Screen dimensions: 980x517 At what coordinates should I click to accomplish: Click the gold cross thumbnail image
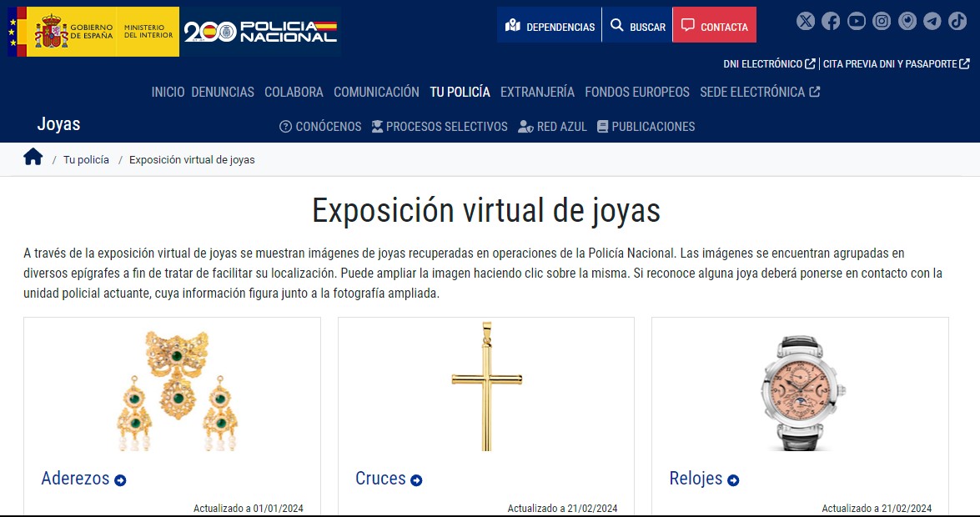[486, 385]
